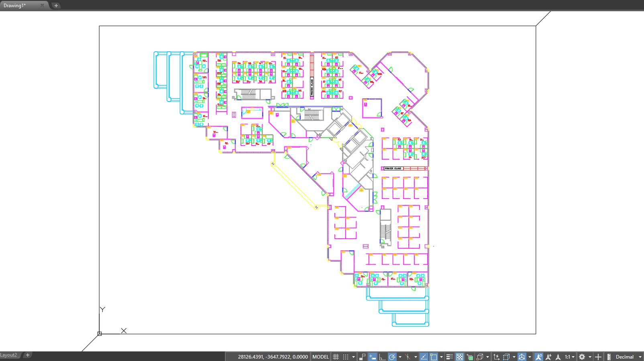Screen dimensions: 644x361
Task: Toggle Infer Constraints icon
Action: 363,357
